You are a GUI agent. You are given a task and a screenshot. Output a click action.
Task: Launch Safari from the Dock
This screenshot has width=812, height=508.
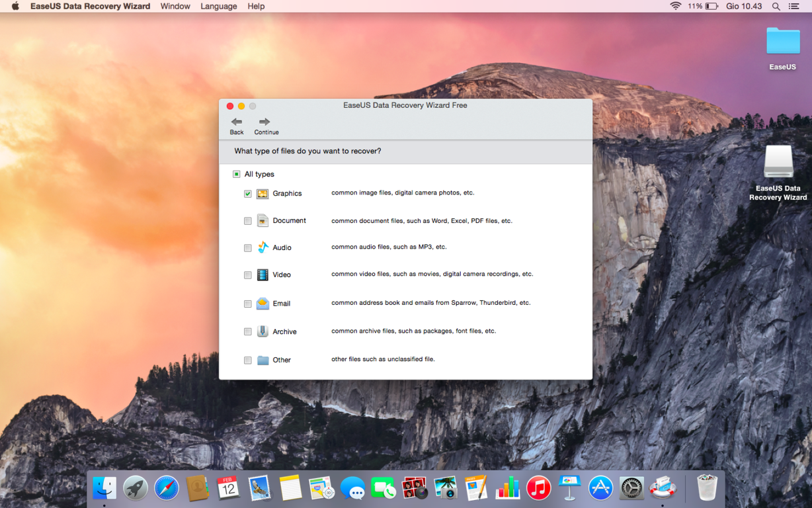click(x=167, y=488)
